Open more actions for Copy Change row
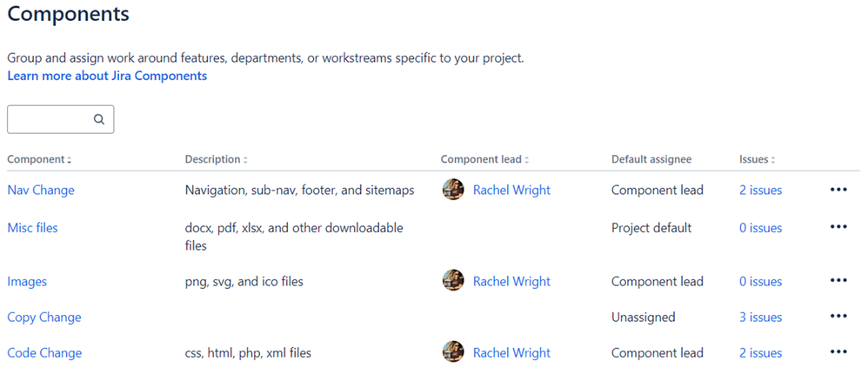The width and height of the screenshot is (868, 368). (838, 317)
